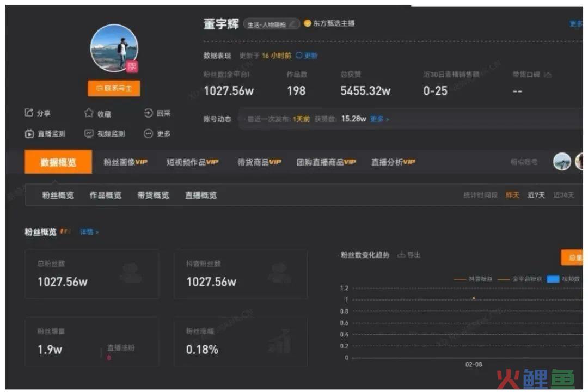Open 直播监测 live monitoring icon

(x=29, y=133)
